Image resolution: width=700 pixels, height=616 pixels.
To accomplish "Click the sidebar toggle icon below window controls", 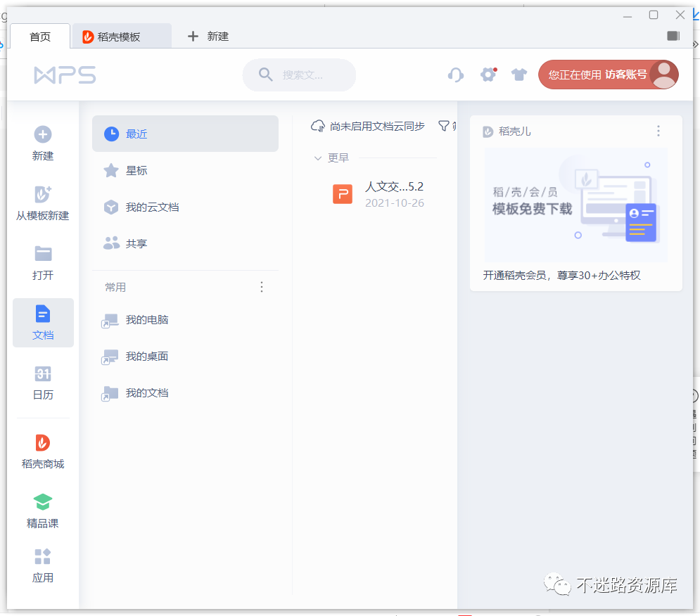I will click(673, 36).
